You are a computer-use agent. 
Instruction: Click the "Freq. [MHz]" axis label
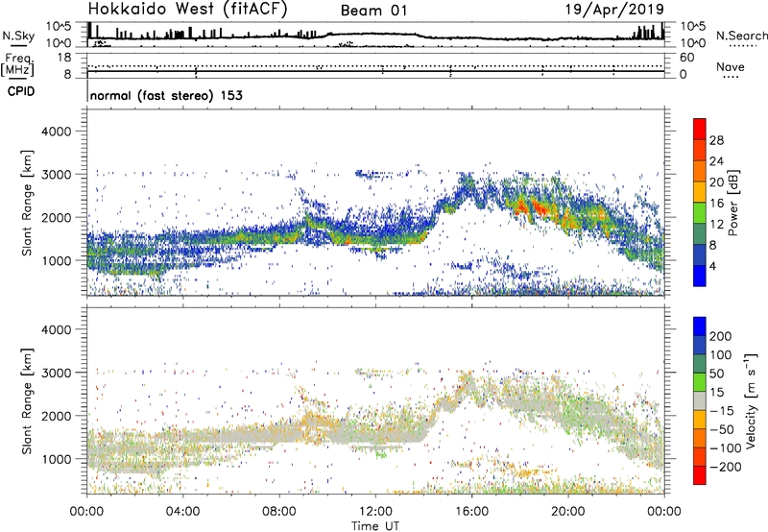click(x=17, y=64)
